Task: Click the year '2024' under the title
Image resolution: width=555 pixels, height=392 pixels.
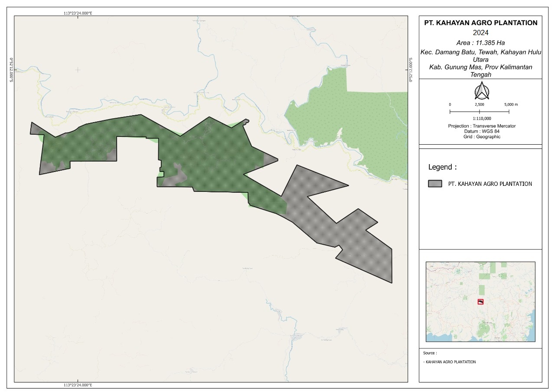Action: point(480,33)
